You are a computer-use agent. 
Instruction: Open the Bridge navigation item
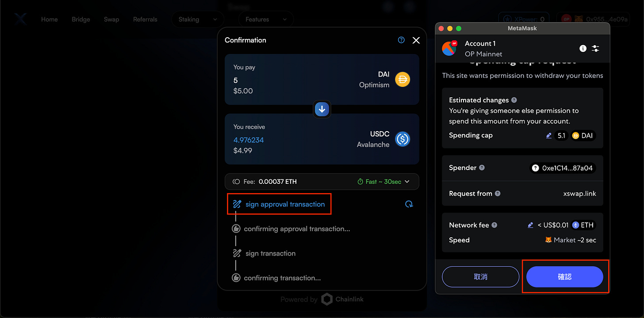point(81,19)
